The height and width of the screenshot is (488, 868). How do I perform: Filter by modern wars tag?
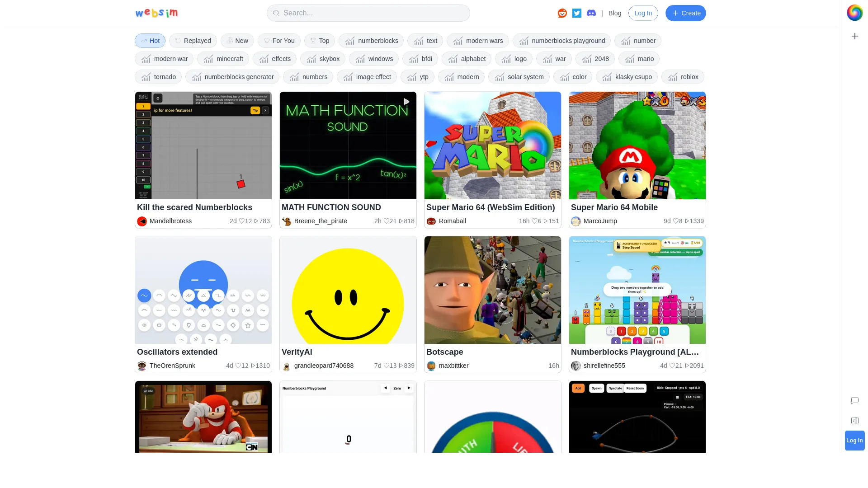478,41
